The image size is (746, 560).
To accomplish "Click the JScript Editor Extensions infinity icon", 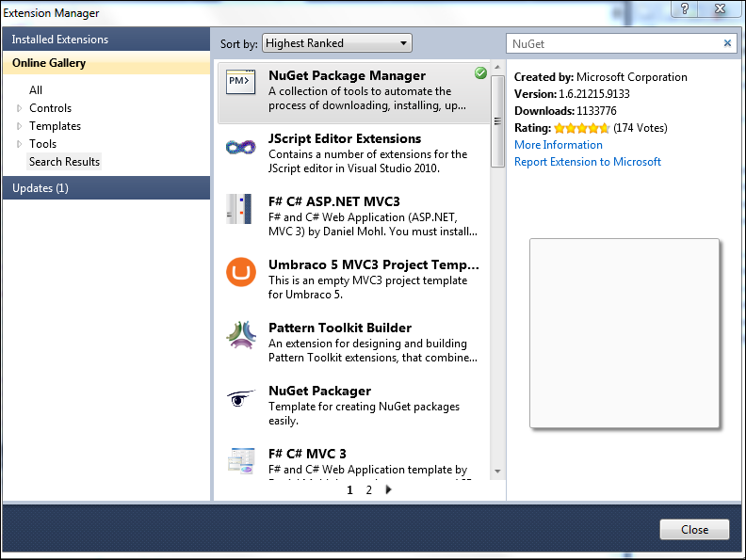I will point(240,147).
